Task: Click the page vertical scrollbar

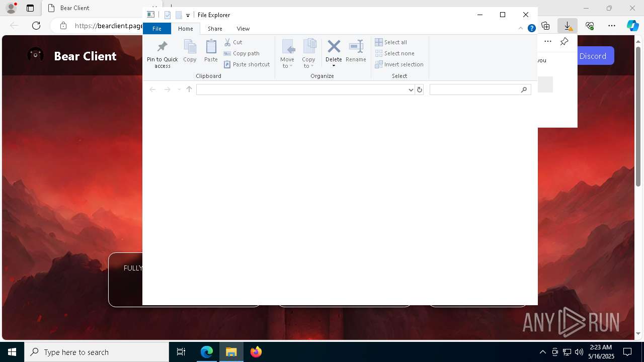Action: (638, 116)
